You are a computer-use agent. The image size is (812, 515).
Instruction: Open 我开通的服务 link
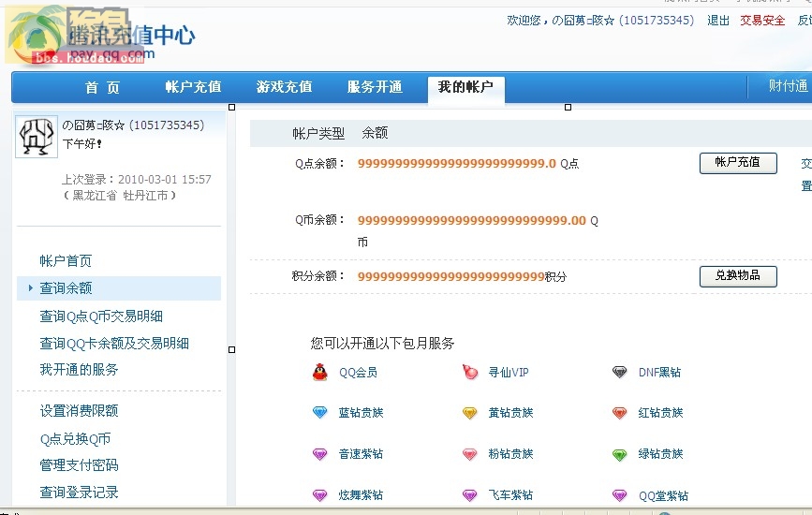(x=79, y=370)
